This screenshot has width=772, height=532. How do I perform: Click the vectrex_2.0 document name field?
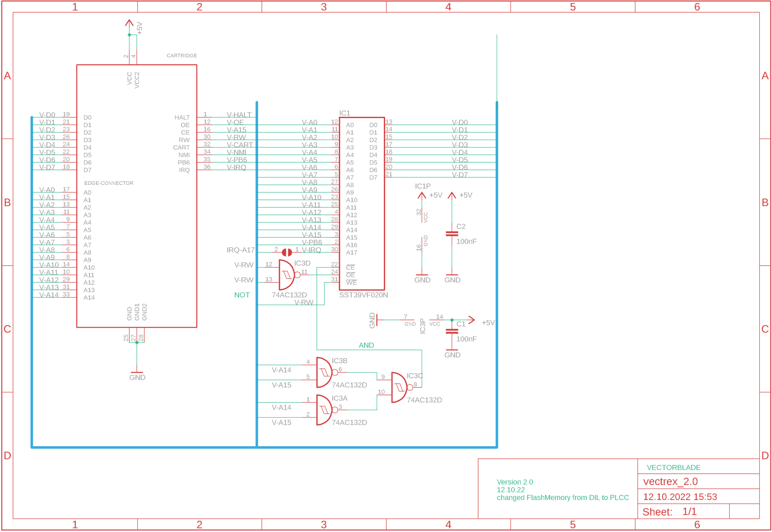(670, 482)
